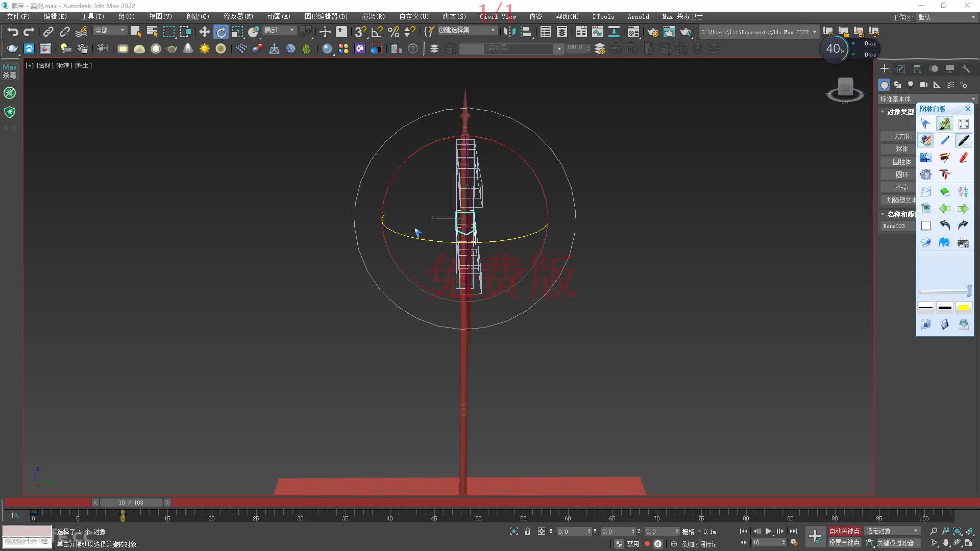Open the Arnold menu
Image resolution: width=980 pixels, height=551 pixels.
coord(638,16)
